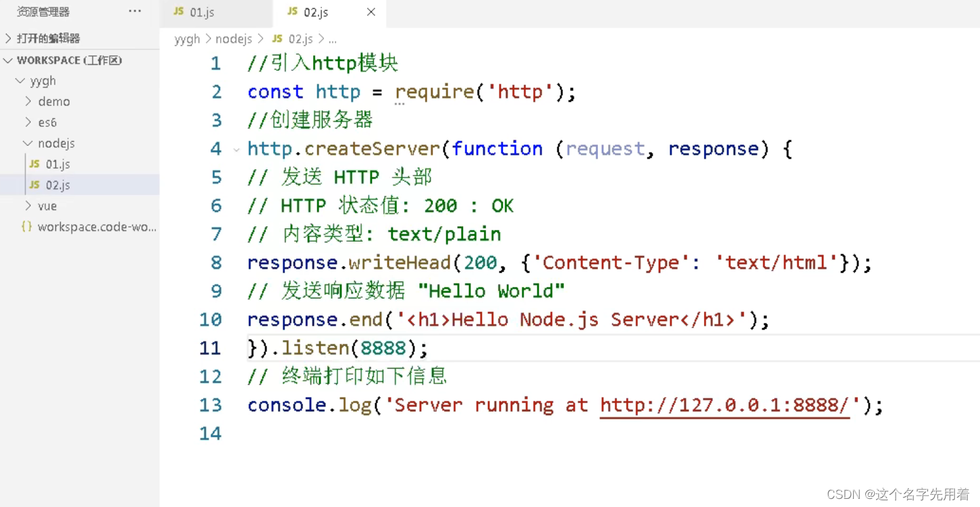The width and height of the screenshot is (980, 507).
Task: Expand the vue folder
Action: pyautogui.click(x=80, y=206)
